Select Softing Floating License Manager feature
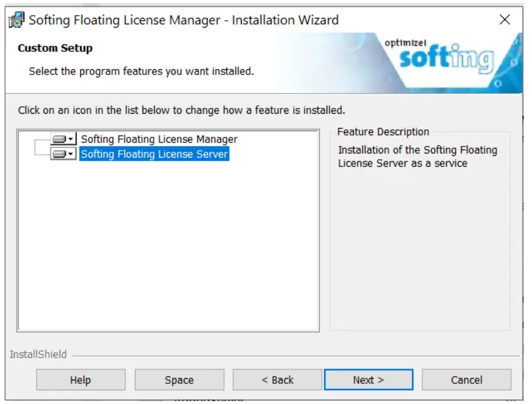 click(159, 139)
